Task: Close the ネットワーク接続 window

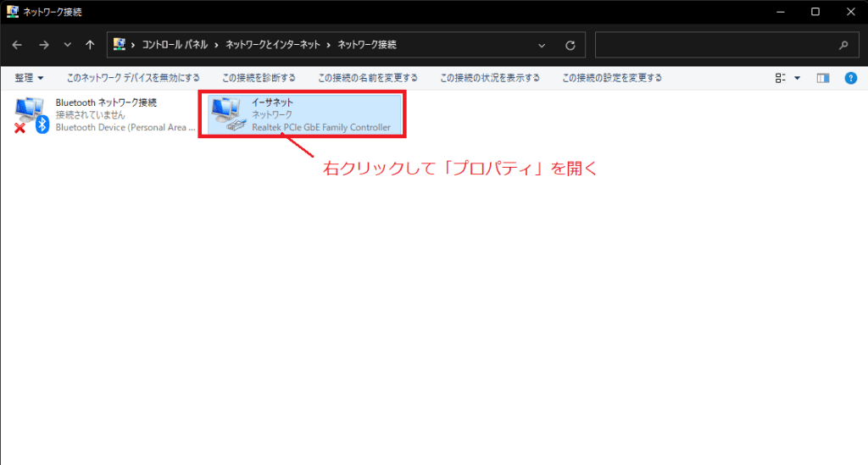Action: coord(851,12)
